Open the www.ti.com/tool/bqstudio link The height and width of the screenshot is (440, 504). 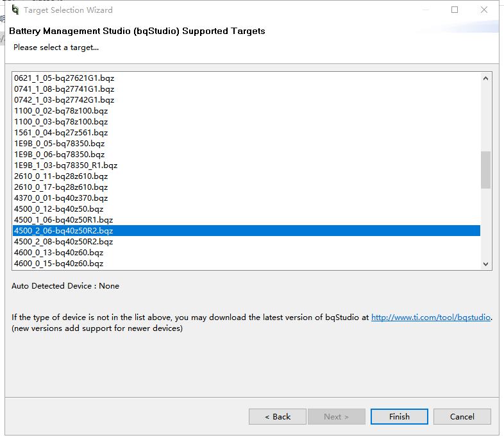pos(430,317)
